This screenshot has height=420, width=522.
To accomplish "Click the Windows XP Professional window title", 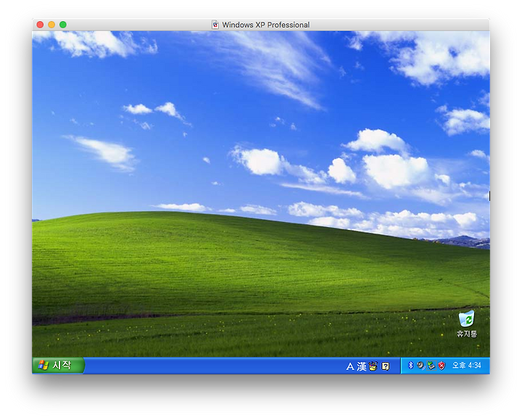I will [265, 25].
